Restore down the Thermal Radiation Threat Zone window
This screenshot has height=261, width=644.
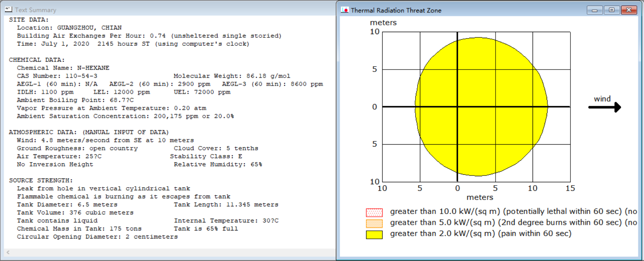611,10
